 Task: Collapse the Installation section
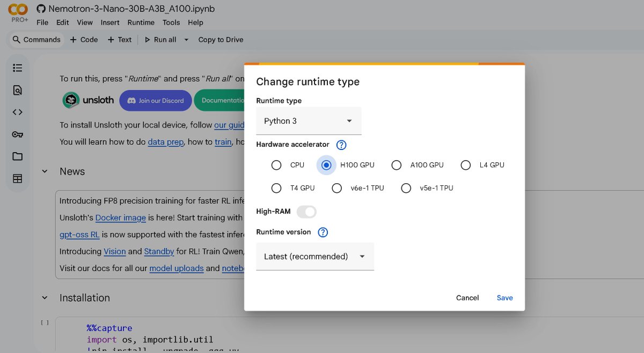click(x=45, y=298)
